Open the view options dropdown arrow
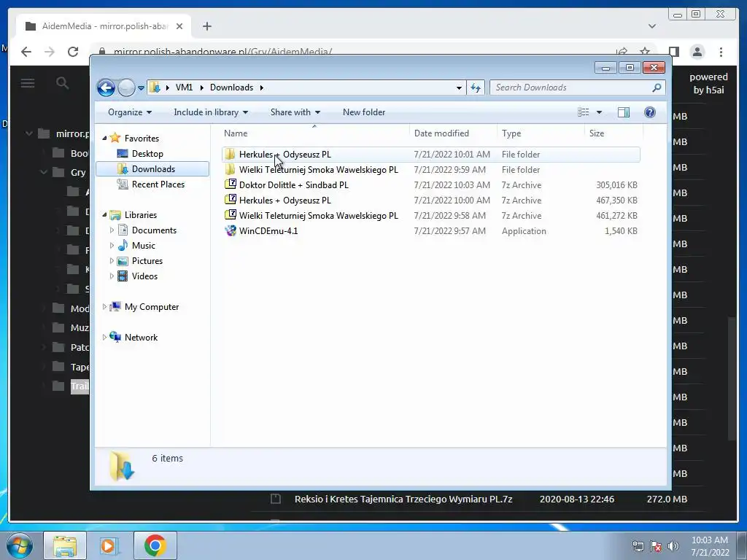Screen dimensions: 747x560 click(x=600, y=112)
